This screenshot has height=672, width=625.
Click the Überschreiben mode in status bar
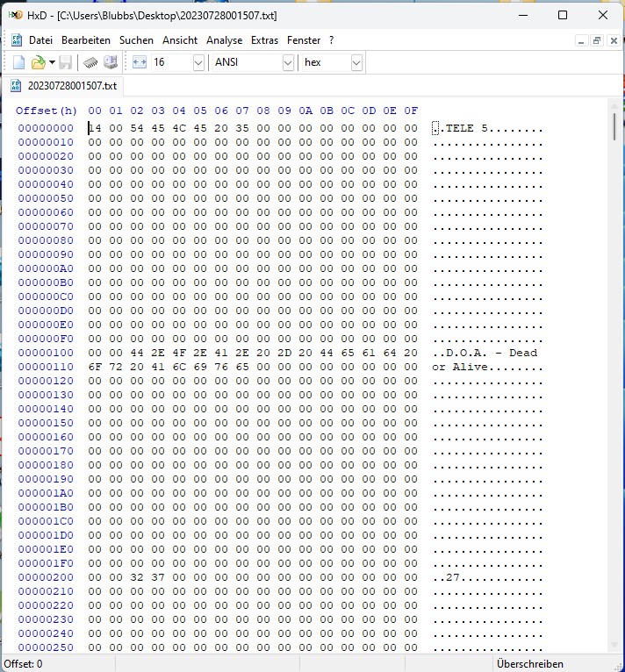pos(530,664)
